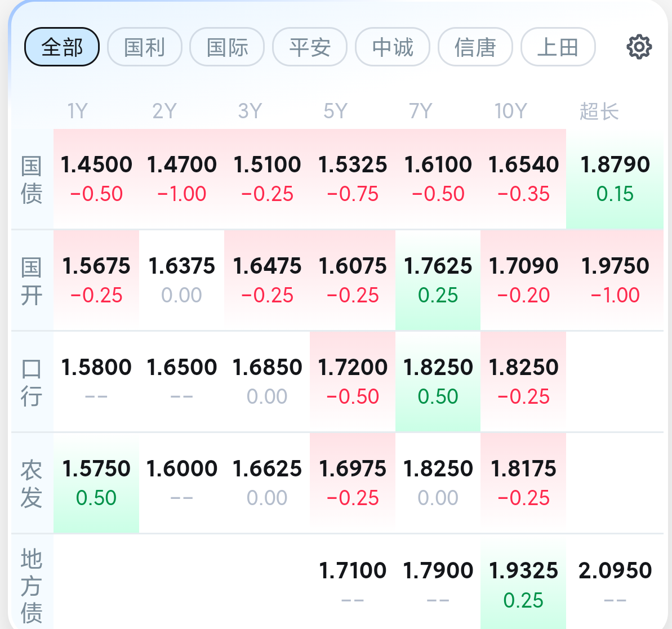Open the 国开 超长 cell 1.9750

615,280
